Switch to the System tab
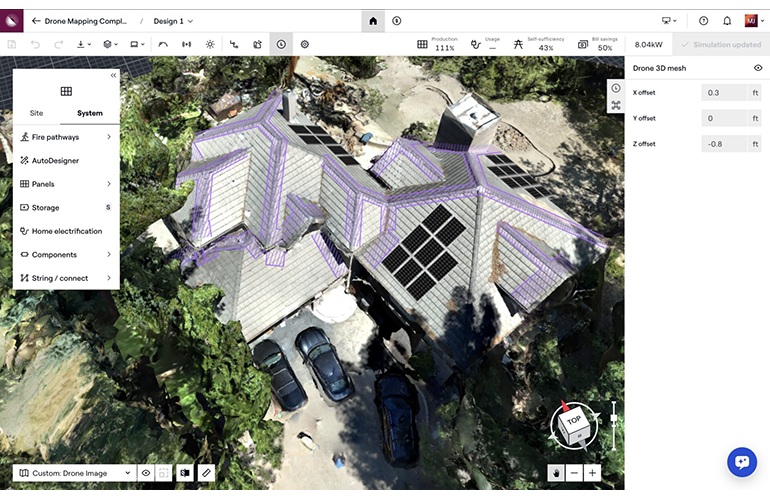Screen dimensions: 770x500 point(90,113)
